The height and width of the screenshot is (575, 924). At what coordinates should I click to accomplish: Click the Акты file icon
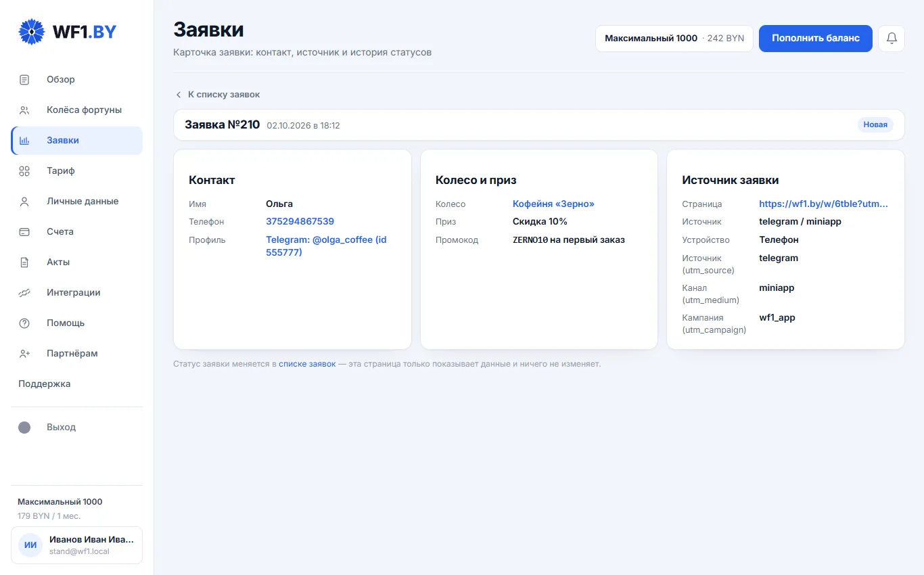point(24,262)
